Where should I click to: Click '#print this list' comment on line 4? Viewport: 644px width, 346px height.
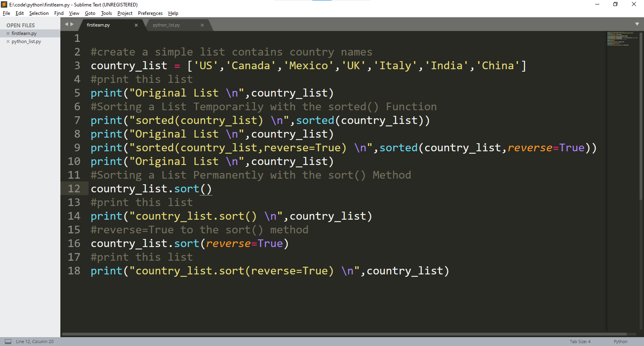click(142, 79)
